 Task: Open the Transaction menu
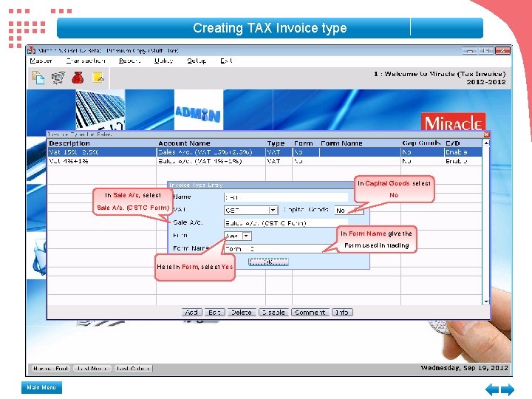point(86,61)
